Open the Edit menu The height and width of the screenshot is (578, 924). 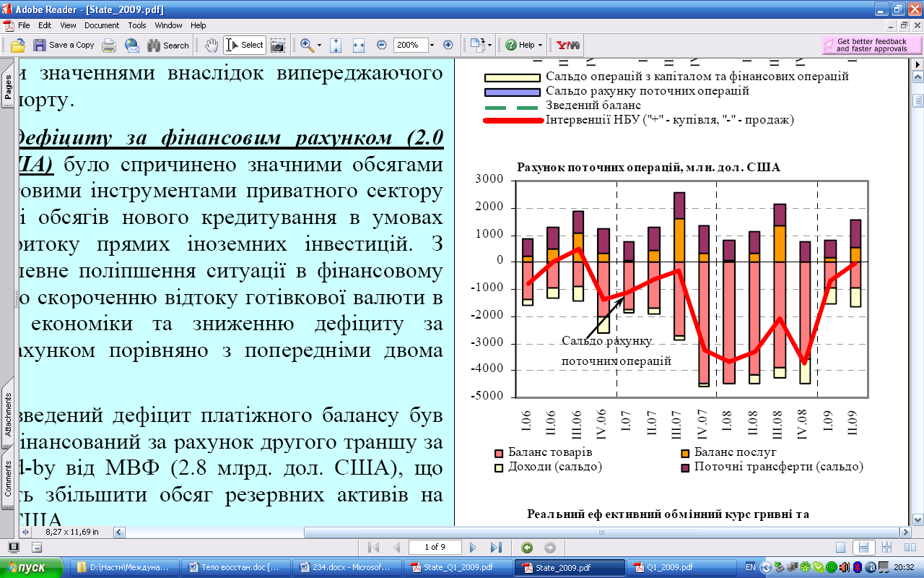pyautogui.click(x=45, y=25)
